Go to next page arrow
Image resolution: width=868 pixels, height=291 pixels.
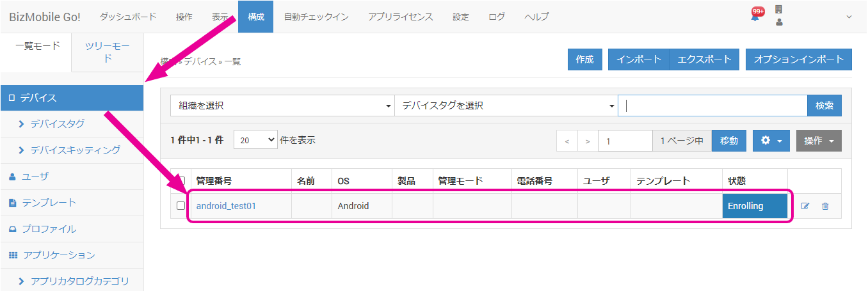[588, 141]
